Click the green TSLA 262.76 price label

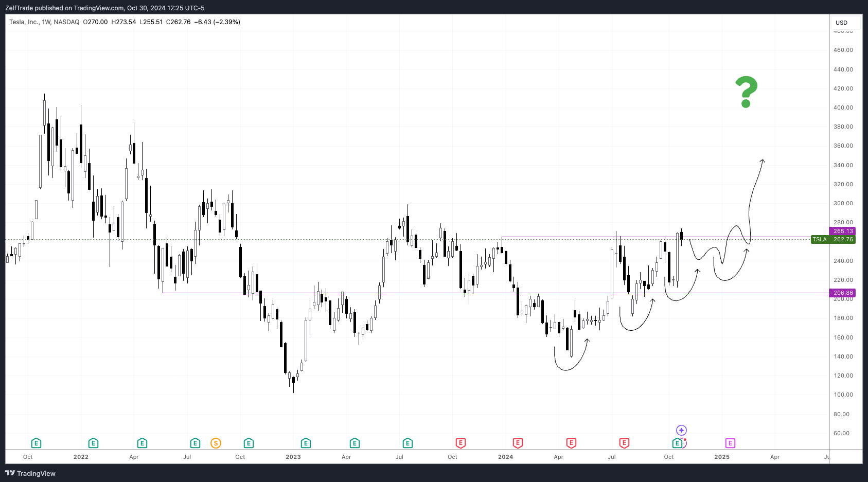(x=833, y=239)
